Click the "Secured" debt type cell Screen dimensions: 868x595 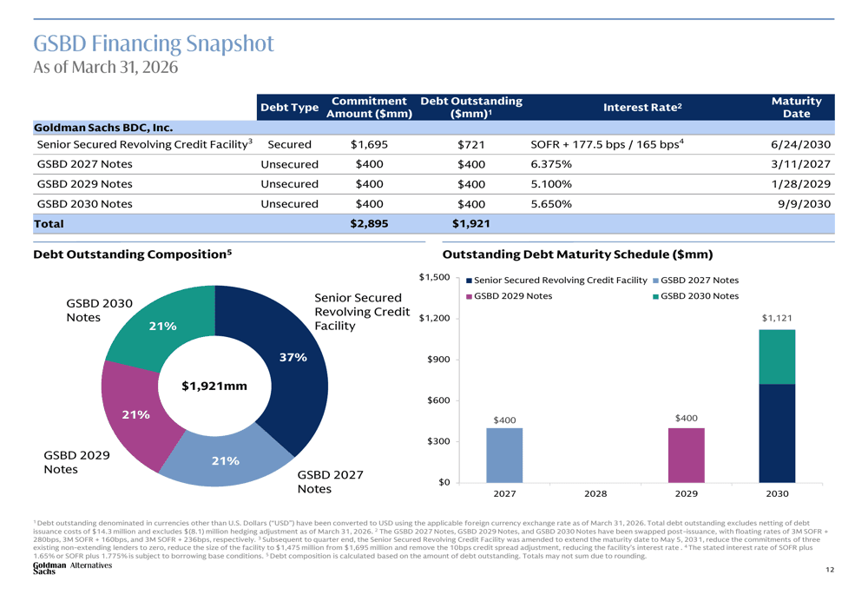(290, 144)
